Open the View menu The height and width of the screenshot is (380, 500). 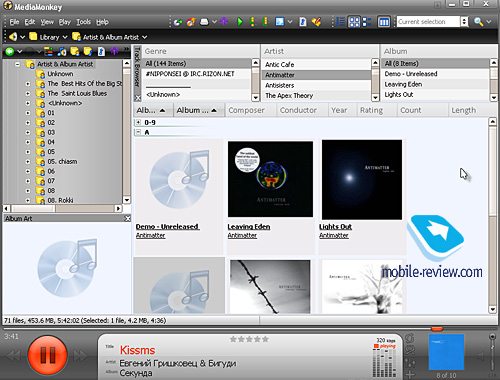[x=47, y=22]
